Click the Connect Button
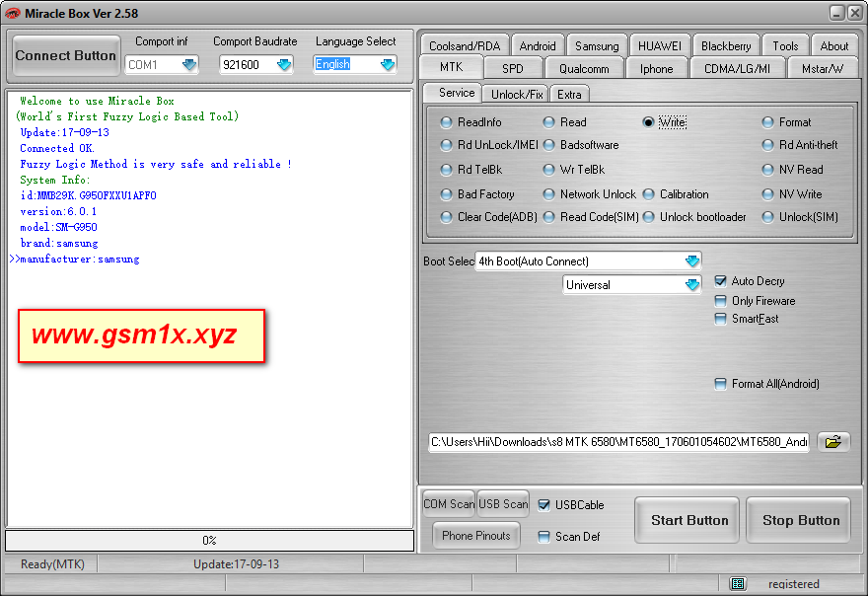 click(66, 56)
